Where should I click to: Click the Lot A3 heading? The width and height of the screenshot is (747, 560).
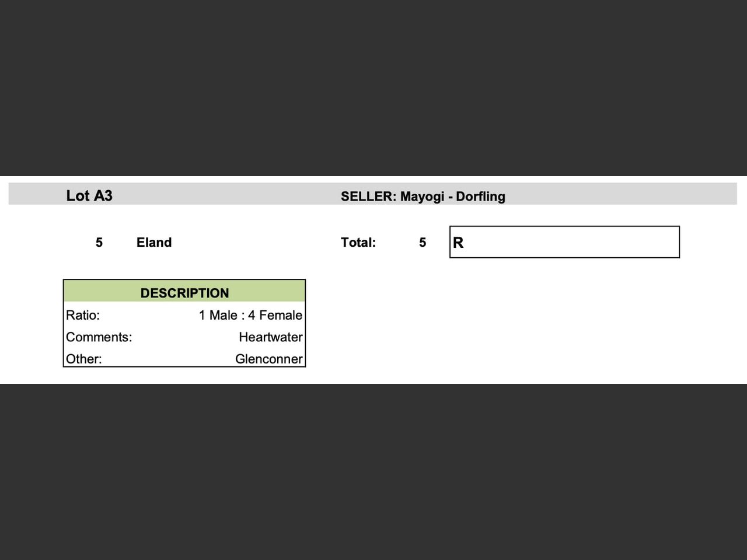pyautogui.click(x=89, y=195)
